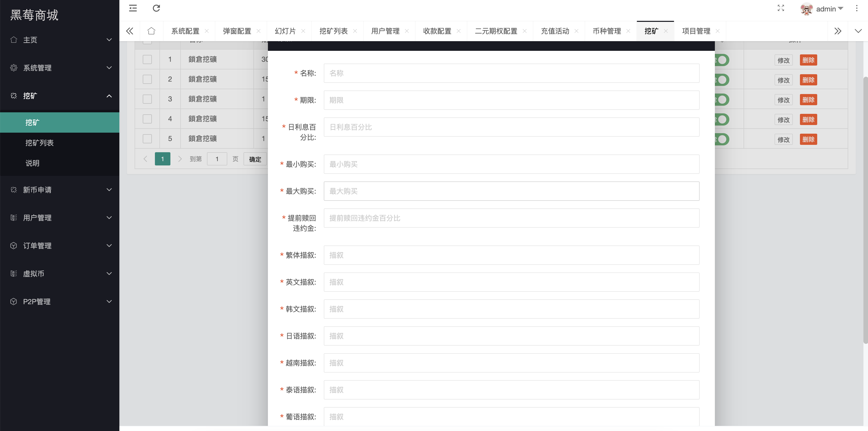This screenshot has height=431, width=868.
Task: Click the 挖矿 mining icon in the sidebar
Action: click(x=14, y=96)
